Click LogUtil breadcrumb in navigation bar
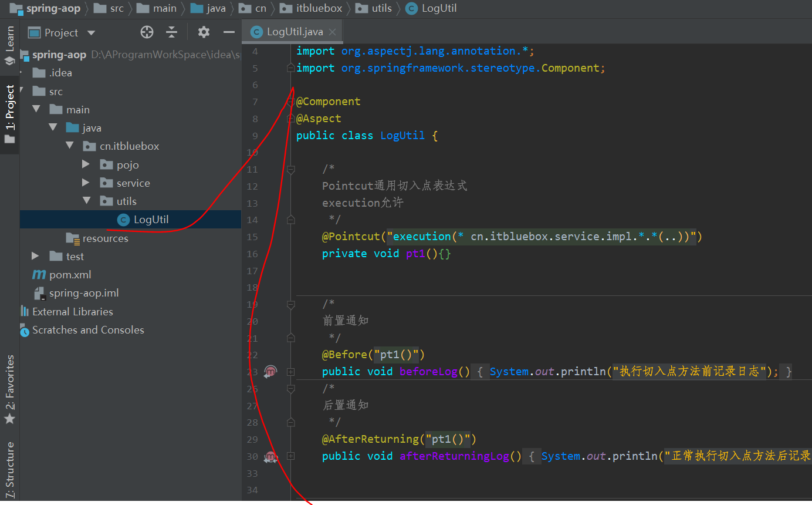This screenshot has height=505, width=812. [x=431, y=8]
